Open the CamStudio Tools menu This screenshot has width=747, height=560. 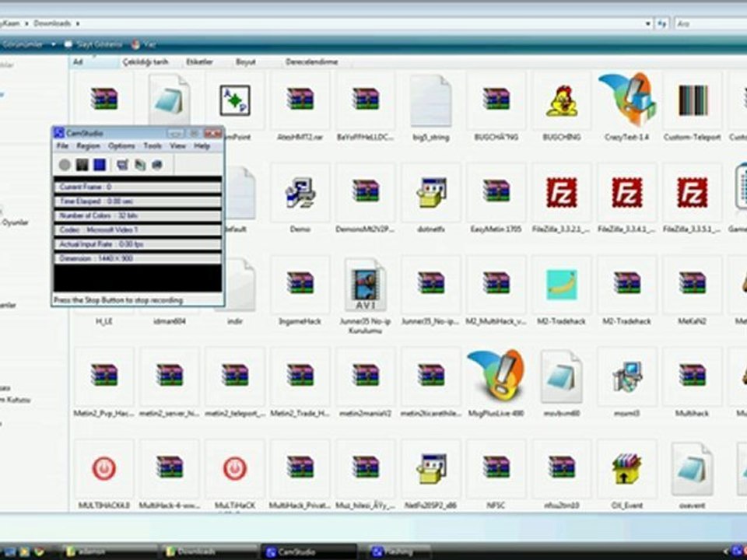153,146
